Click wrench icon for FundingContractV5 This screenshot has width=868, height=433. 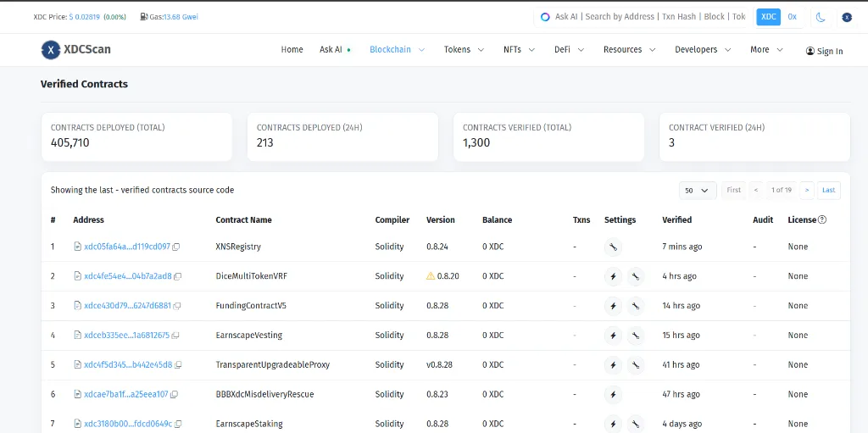(636, 306)
